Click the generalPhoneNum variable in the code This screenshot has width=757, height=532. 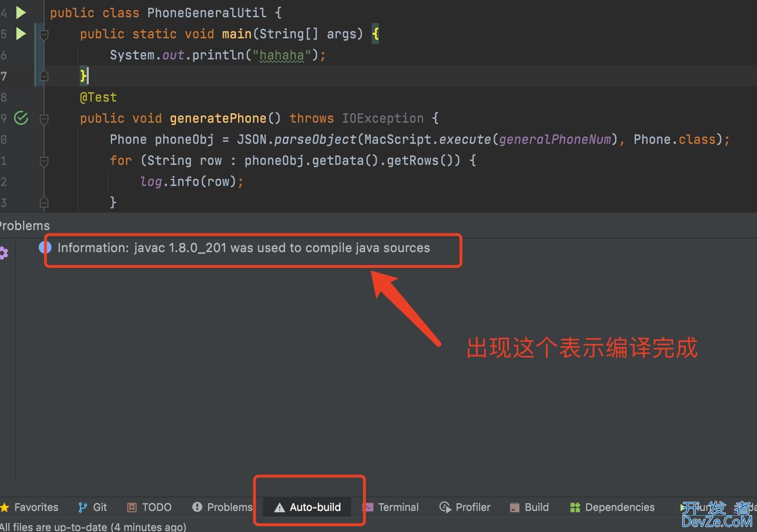click(555, 139)
